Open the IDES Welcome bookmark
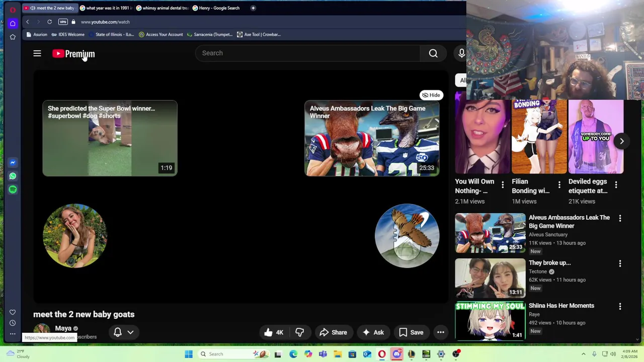The width and height of the screenshot is (644, 362). pos(68,35)
